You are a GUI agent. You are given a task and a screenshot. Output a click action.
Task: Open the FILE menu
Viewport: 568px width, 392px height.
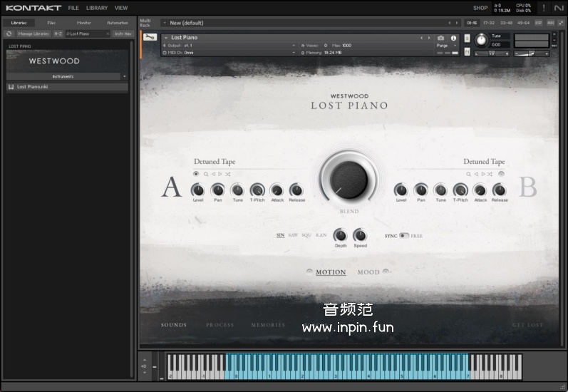73,8
